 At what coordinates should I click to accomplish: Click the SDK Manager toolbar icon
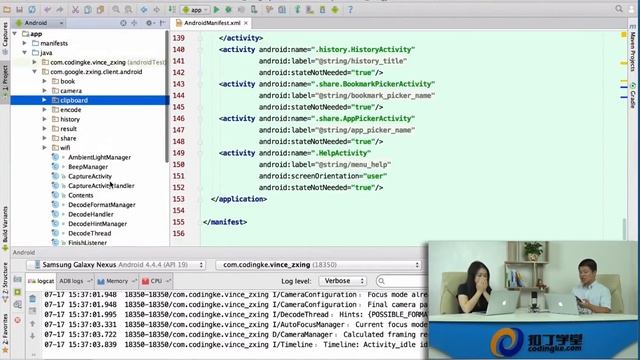(322, 9)
